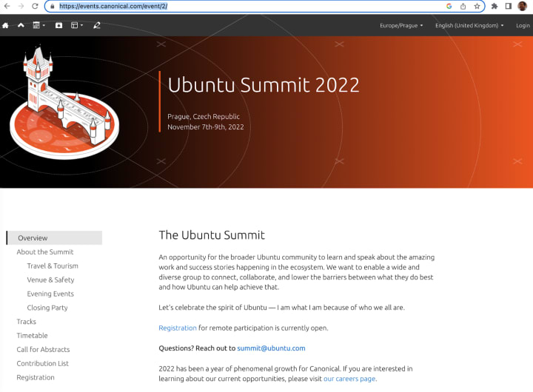Open Call for Abstracts page
This screenshot has height=392, width=533.
[x=43, y=350]
